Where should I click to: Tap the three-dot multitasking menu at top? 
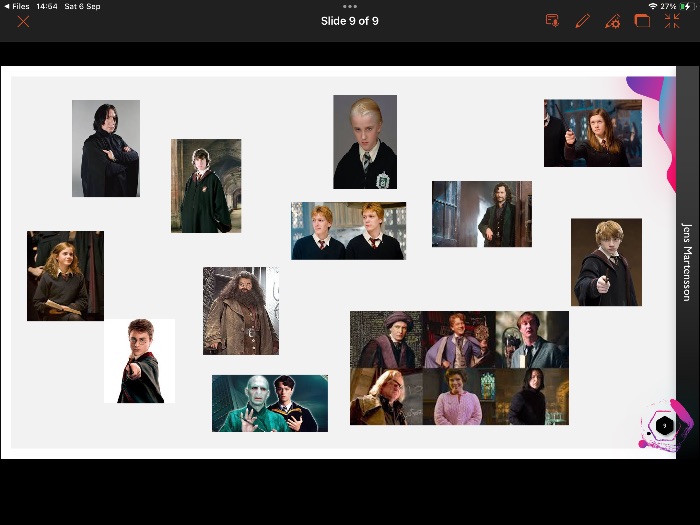[x=350, y=6]
